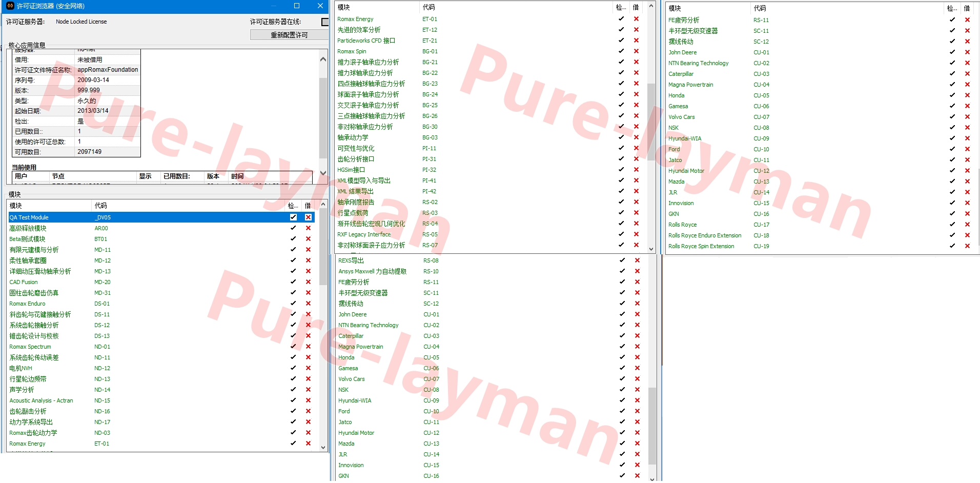
Task: Select the QA Test Module row
Action: click(161, 217)
